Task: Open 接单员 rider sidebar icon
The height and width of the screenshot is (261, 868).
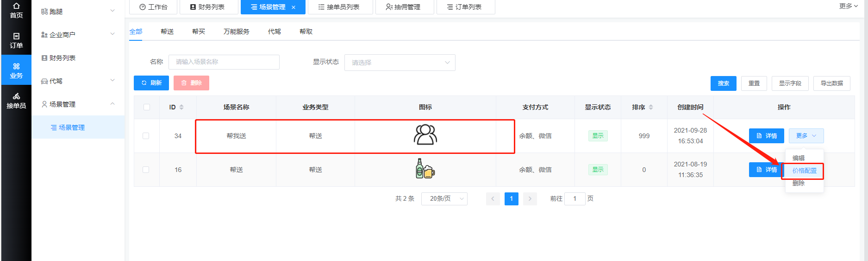Action: [x=16, y=101]
